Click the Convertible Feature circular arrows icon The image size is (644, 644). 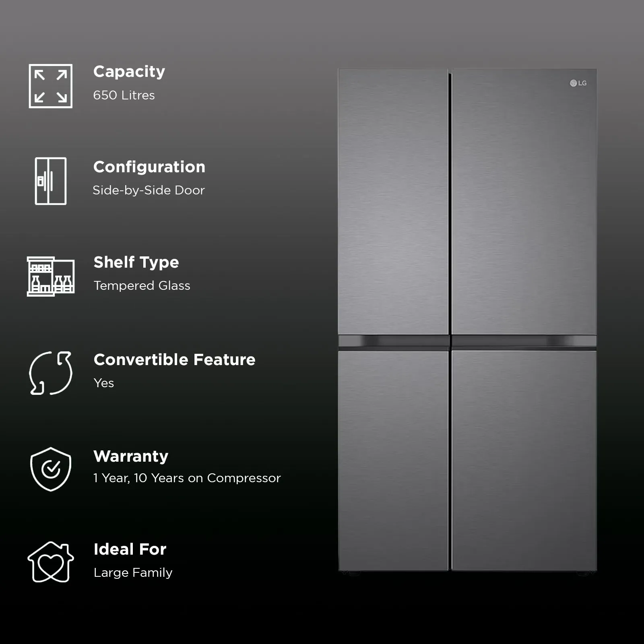click(51, 373)
